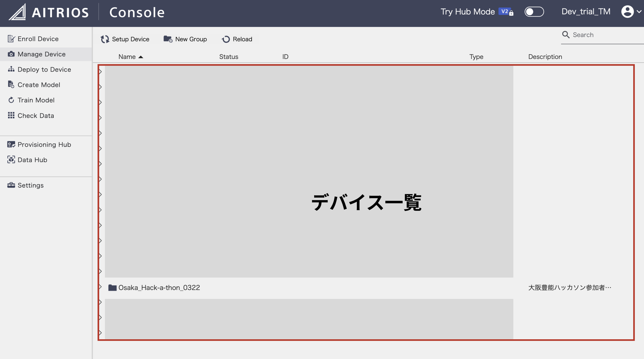Expand the Osaka_Hack-a-thon_0322 group
The height and width of the screenshot is (359, 644).
(x=100, y=287)
